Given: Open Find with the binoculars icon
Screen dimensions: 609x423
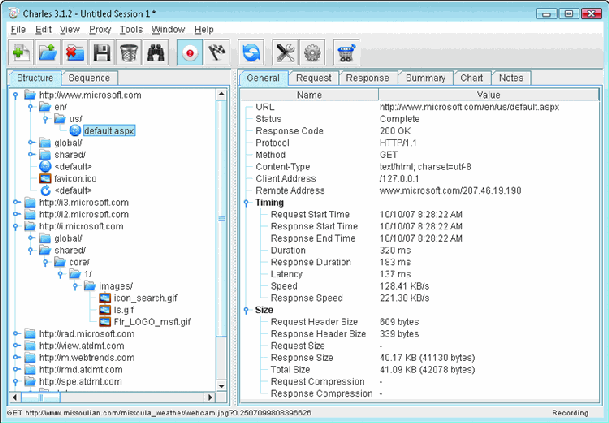Looking at the screenshot, I should click(156, 52).
